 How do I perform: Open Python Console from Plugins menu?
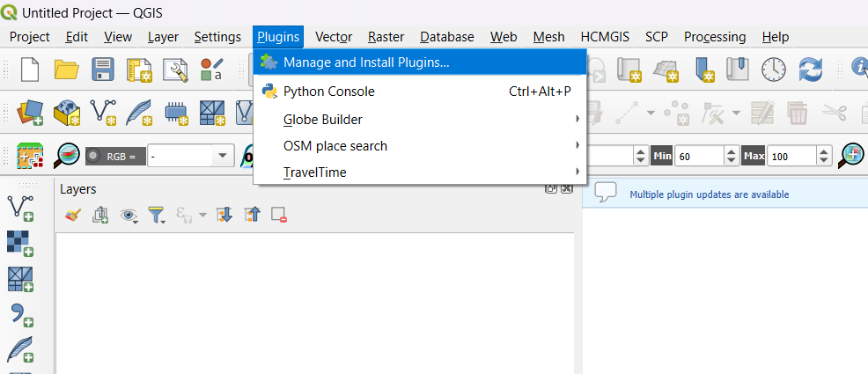point(420,92)
